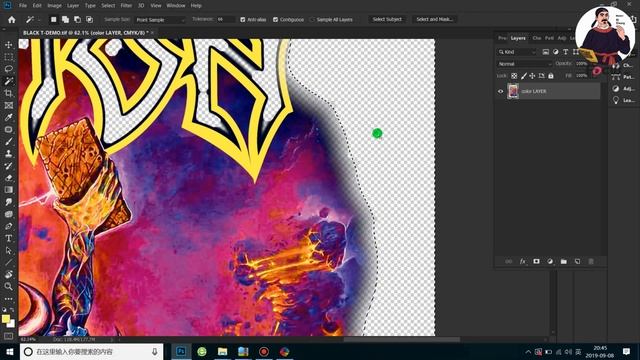This screenshot has width=640, height=360.
Task: Toggle the Contiguous checkbox
Action: coord(276,20)
